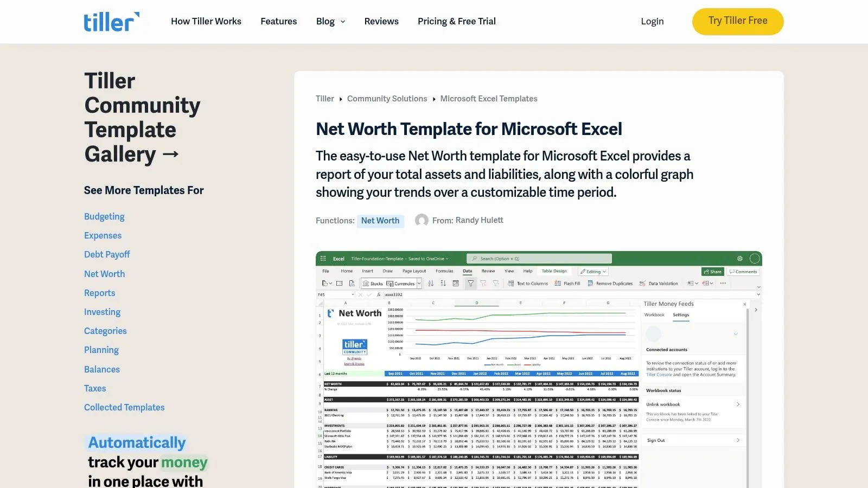Screen dimensions: 868x488
Task: Expand the Sign Out row chevron
Action: [x=738, y=440]
